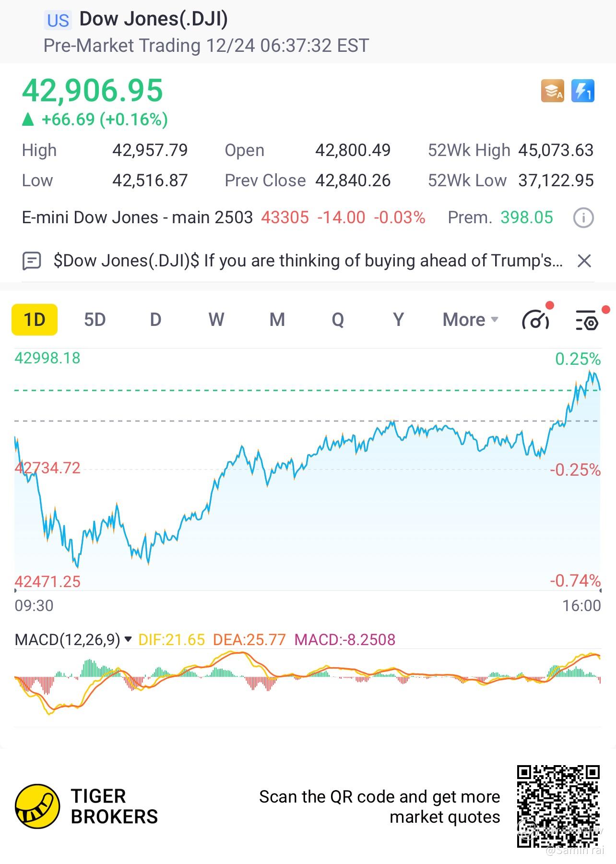Switch to the 5D chart period
The width and height of the screenshot is (616, 864).
click(x=95, y=320)
